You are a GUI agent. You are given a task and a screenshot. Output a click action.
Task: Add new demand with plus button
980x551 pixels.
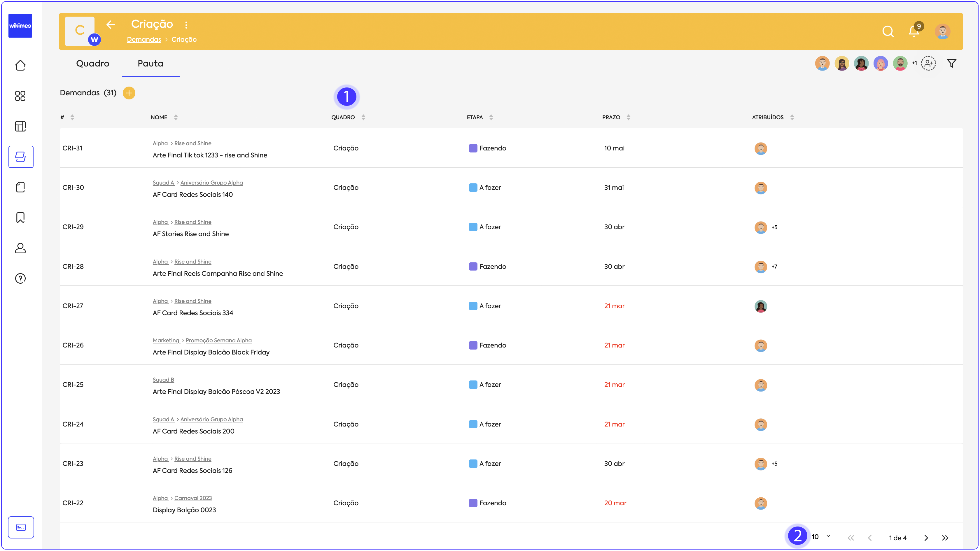[x=129, y=93]
